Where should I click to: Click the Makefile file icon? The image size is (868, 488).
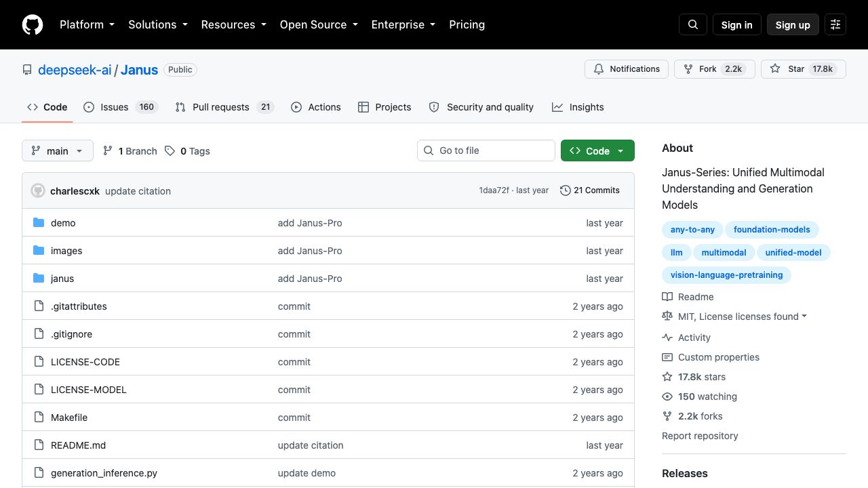[x=39, y=418]
